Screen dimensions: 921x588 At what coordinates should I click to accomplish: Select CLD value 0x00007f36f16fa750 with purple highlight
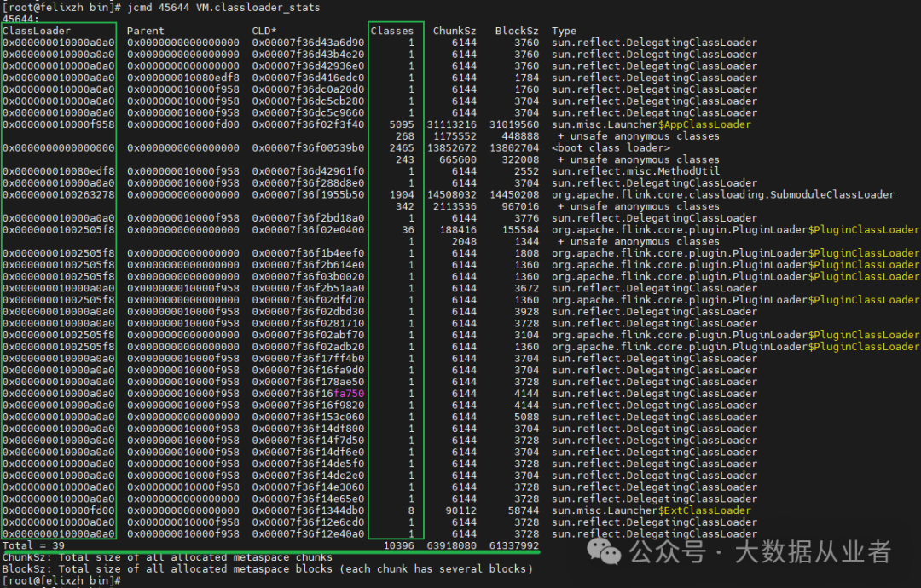[308, 393]
